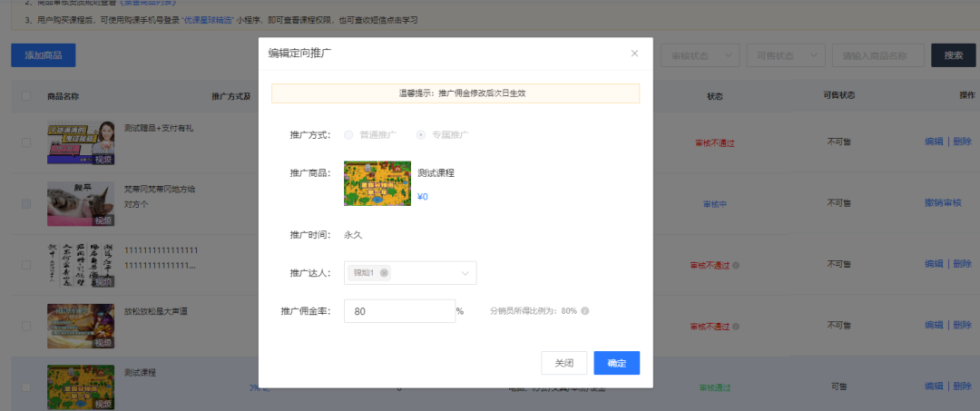Toggle the select-all checkbox in table header

pos(26,96)
